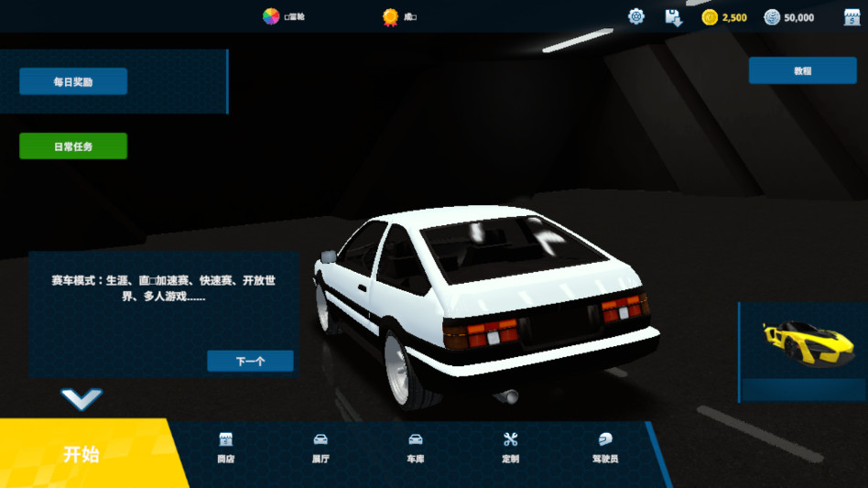Collapse panel with down chevron arrow
Image resolution: width=868 pixels, height=488 pixels.
81,399
